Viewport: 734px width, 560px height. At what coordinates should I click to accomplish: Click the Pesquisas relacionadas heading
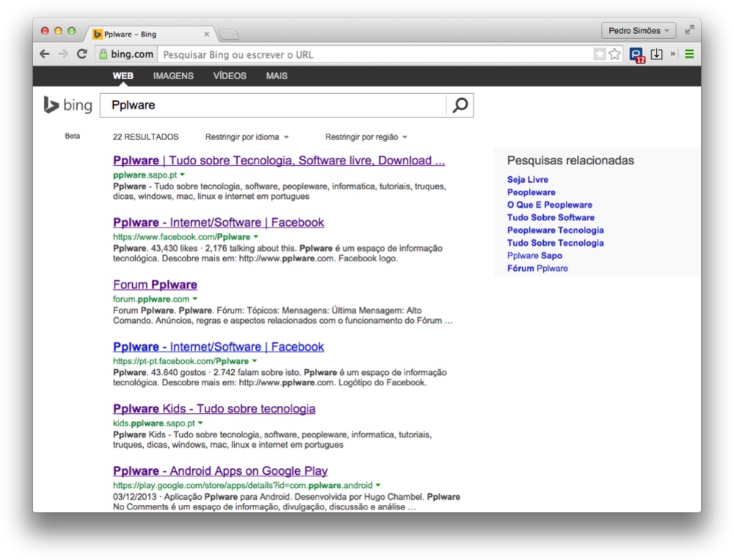click(570, 161)
